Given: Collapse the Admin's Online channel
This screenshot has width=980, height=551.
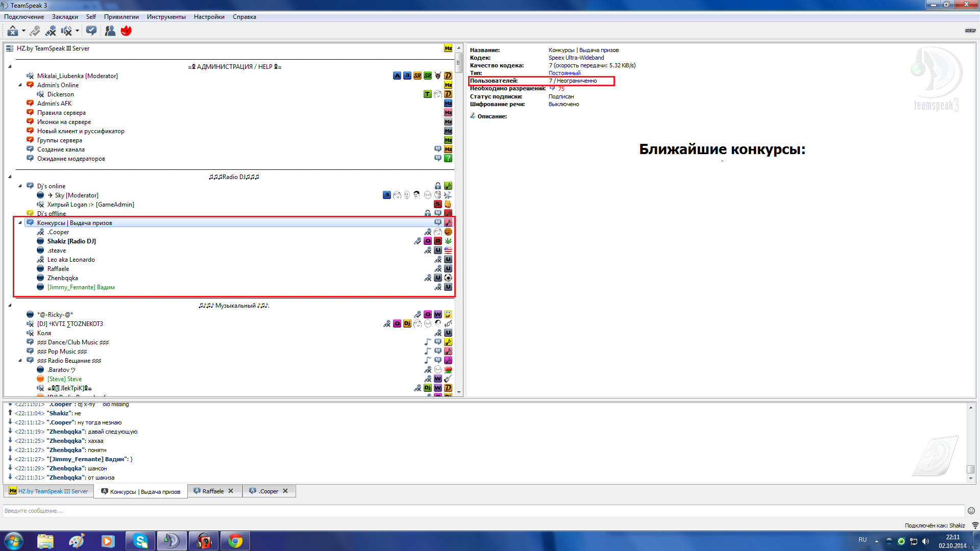Looking at the screenshot, I should 20,85.
